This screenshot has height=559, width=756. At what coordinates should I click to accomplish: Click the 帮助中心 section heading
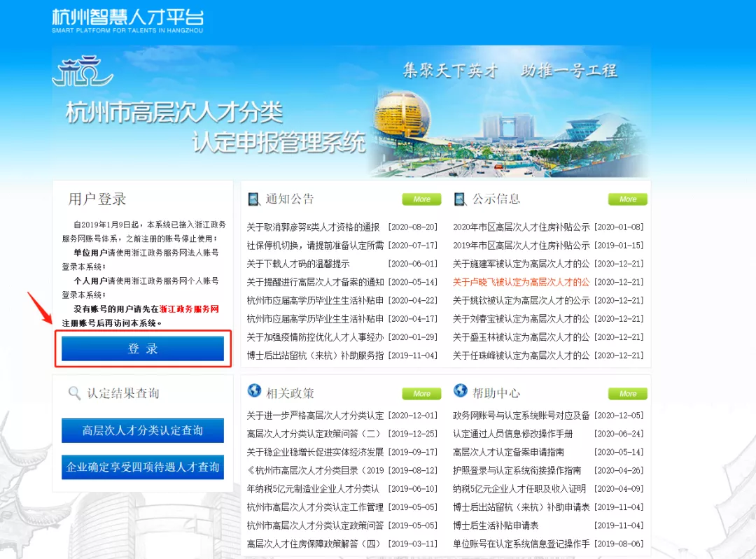click(496, 393)
